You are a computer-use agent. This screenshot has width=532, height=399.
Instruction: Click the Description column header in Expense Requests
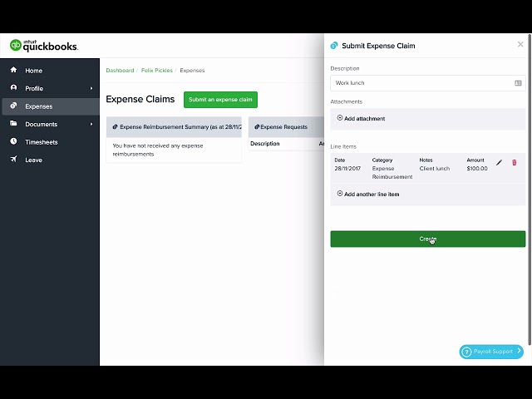tap(265, 144)
